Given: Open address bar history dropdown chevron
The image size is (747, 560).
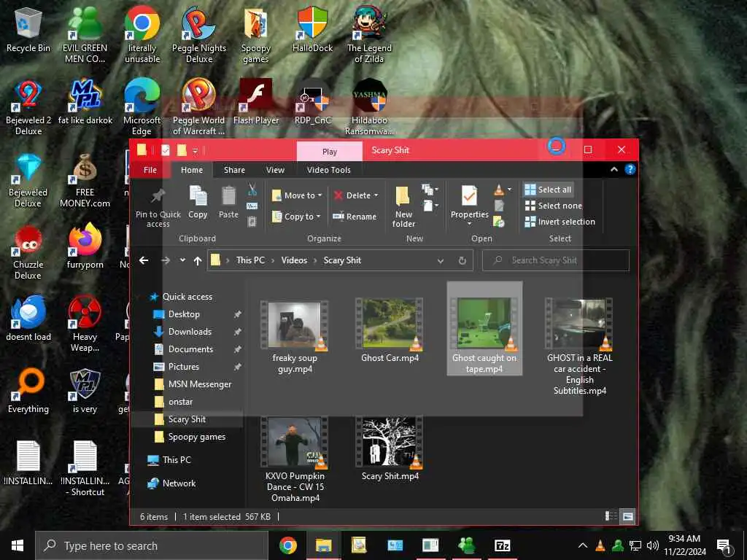Looking at the screenshot, I should (440, 260).
